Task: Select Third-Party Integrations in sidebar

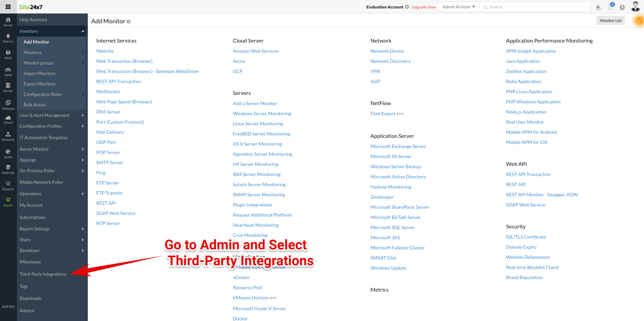Action: click(x=43, y=274)
